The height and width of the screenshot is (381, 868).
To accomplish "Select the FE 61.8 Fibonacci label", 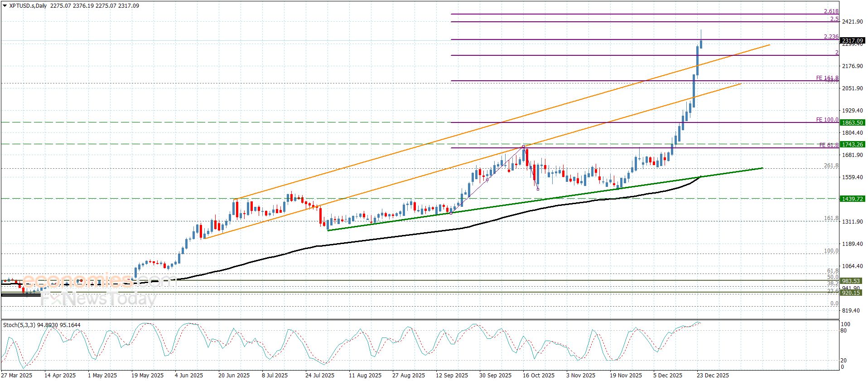I will pyautogui.click(x=829, y=145).
